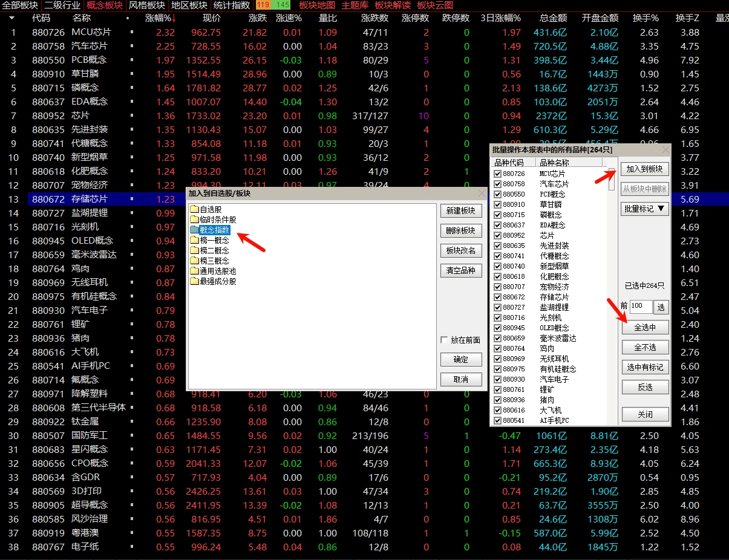Click the folder icon beside 榜一概念
Image resolution: width=729 pixels, height=560 pixels.
[194, 240]
